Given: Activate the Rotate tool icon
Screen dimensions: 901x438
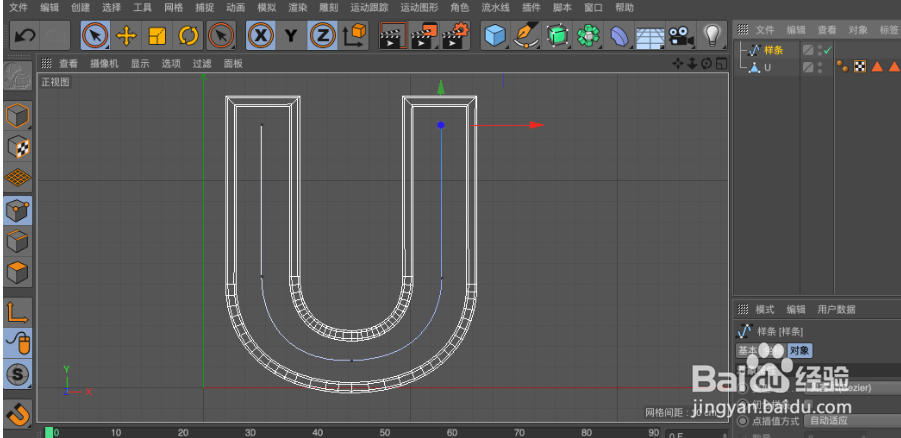Looking at the screenshot, I should tap(188, 36).
